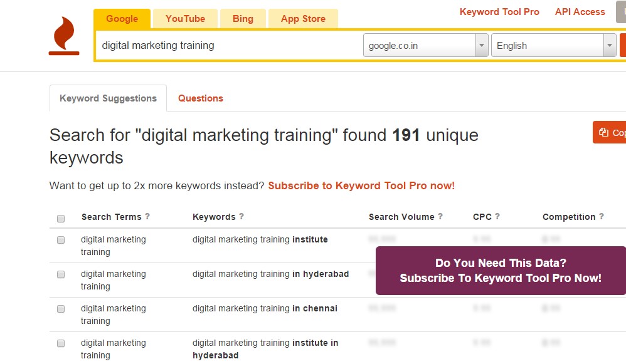Click help icon next to Search Terms
This screenshot has width=626, height=364.
(x=147, y=217)
